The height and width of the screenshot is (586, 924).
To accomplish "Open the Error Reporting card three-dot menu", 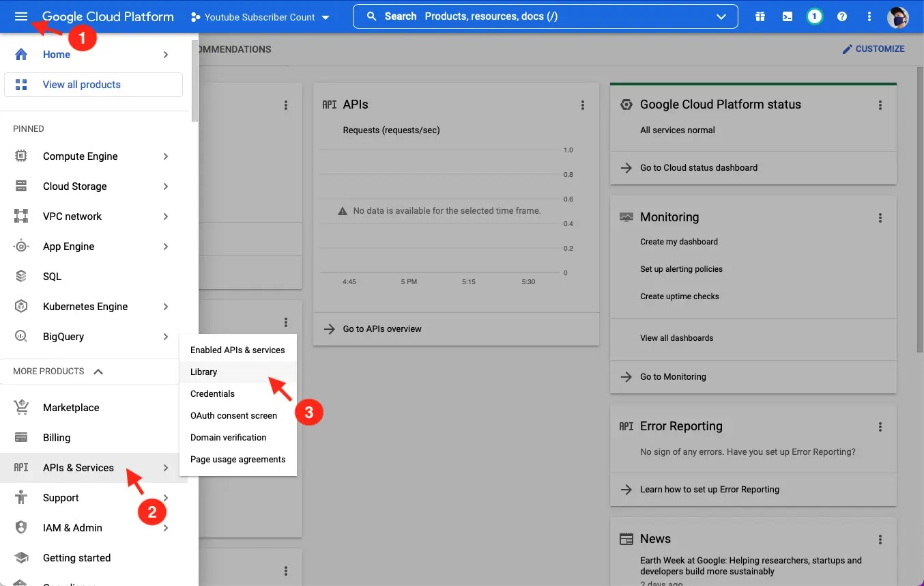I will coord(880,427).
